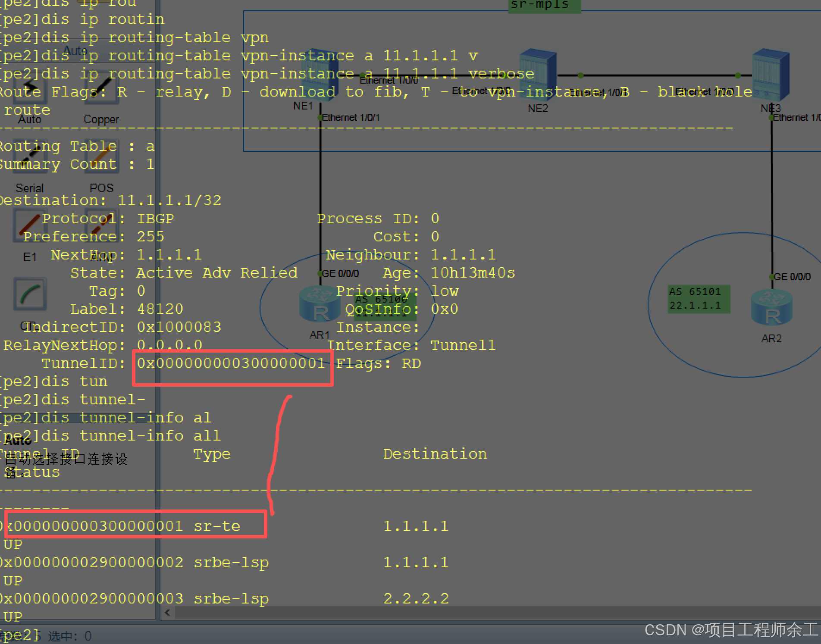
Task: Click the AR2 device name label
Action: (771, 338)
